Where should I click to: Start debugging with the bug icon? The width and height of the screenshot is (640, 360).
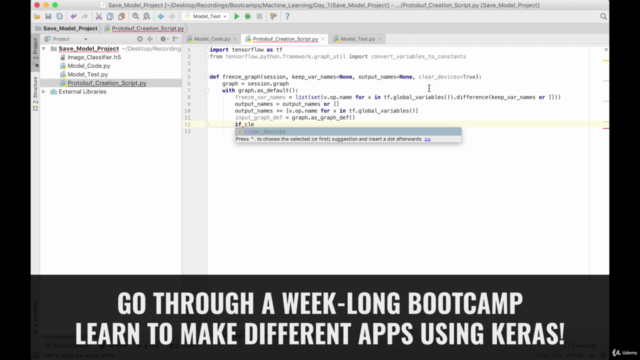click(248, 16)
